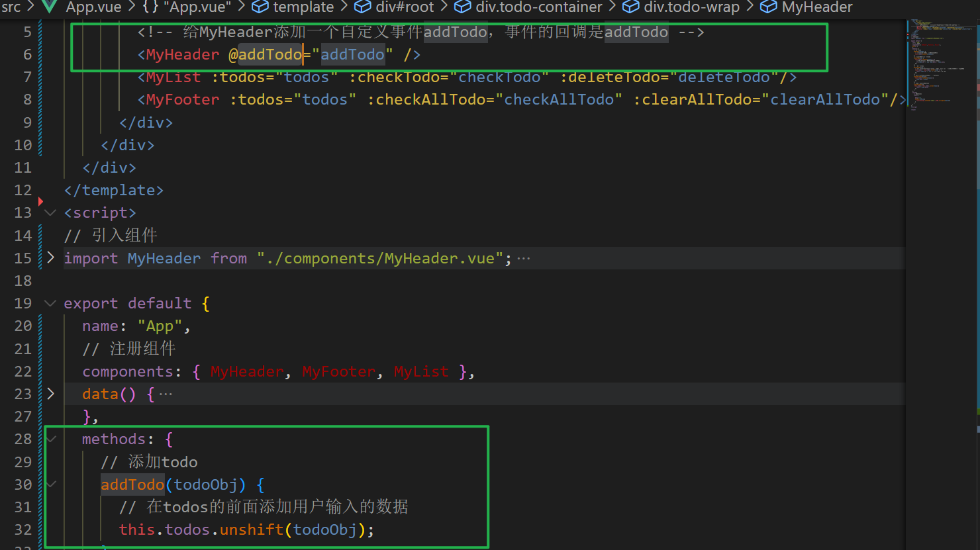
Task: Click the MyHeader tag name on line 6
Action: (x=183, y=54)
